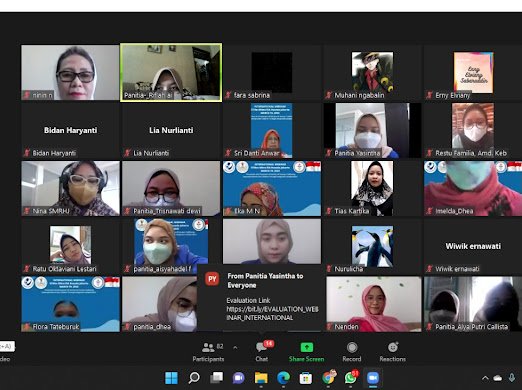
Task: Open the evaluation bit.ly link in chat popup
Action: [x=272, y=313]
